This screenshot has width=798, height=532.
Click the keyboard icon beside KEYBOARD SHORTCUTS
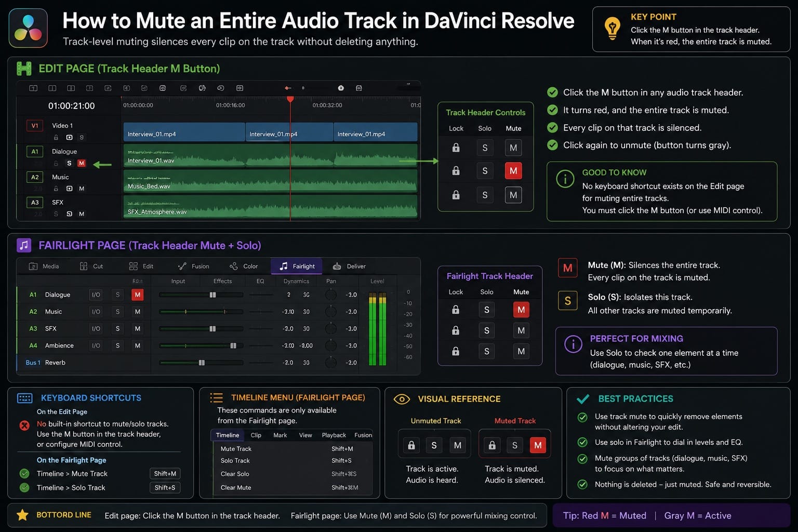point(24,398)
